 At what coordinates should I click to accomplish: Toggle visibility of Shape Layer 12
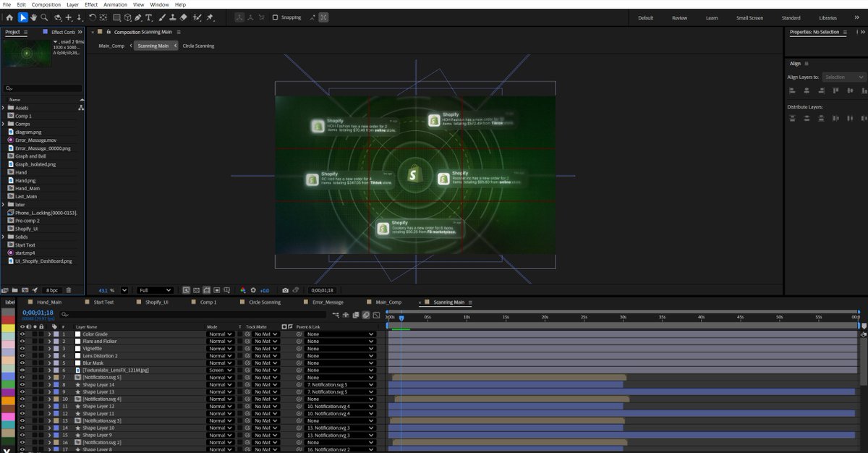pyautogui.click(x=22, y=406)
